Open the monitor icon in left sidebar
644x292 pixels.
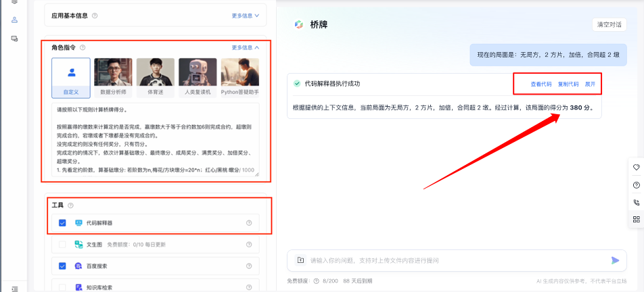tap(15, 39)
